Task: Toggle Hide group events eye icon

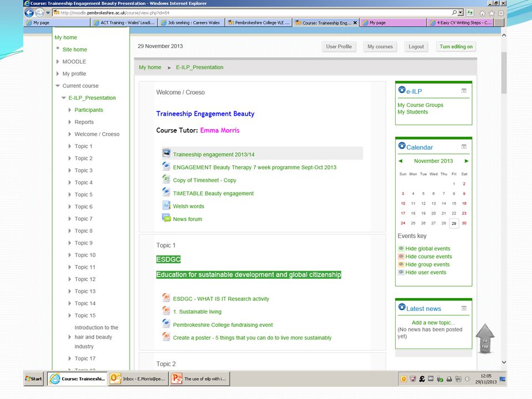Action: coord(401,264)
